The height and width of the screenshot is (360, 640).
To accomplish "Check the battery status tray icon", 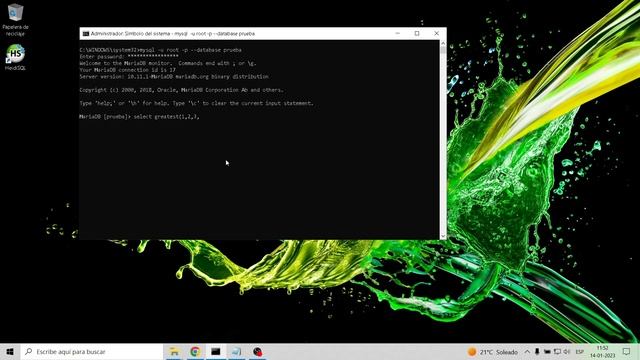I will point(547,352).
